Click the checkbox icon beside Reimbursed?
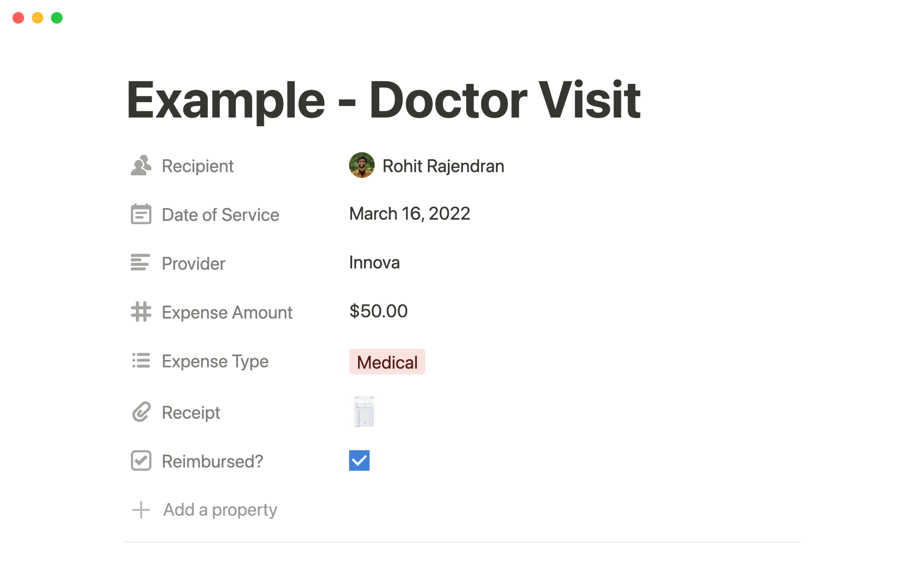 pos(141,461)
